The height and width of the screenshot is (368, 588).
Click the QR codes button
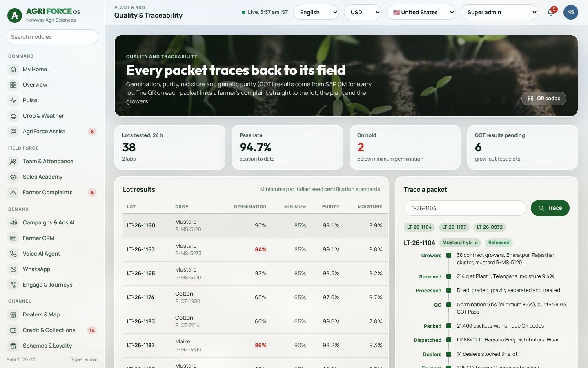tap(544, 99)
